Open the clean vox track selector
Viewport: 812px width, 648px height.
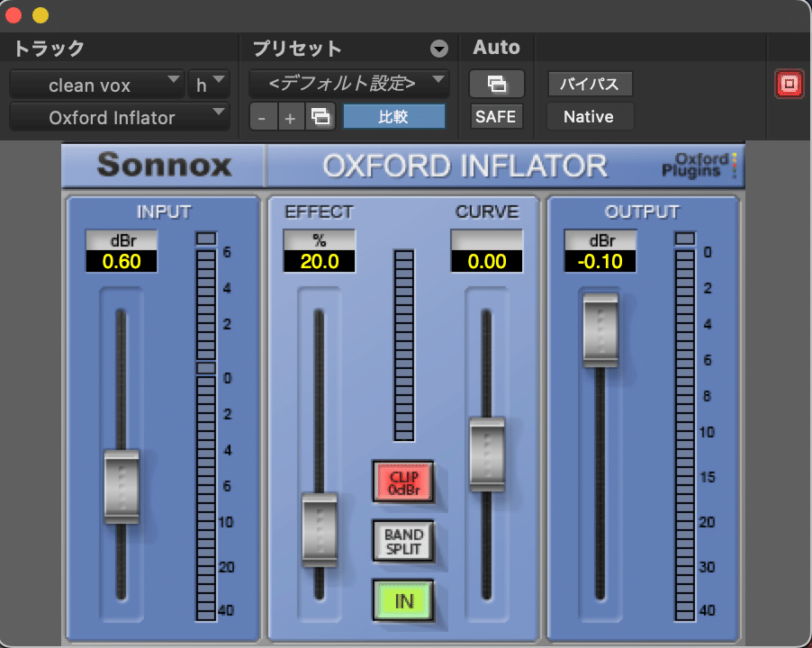96,85
